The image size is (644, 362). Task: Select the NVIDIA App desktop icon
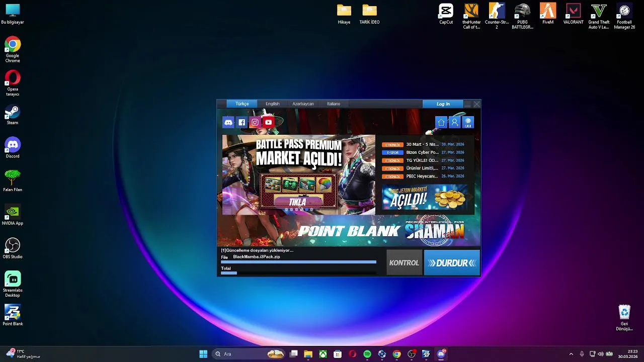click(x=13, y=215)
